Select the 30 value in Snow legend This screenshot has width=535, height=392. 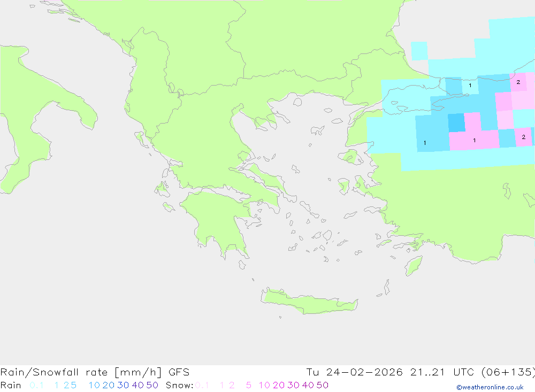pos(293,385)
